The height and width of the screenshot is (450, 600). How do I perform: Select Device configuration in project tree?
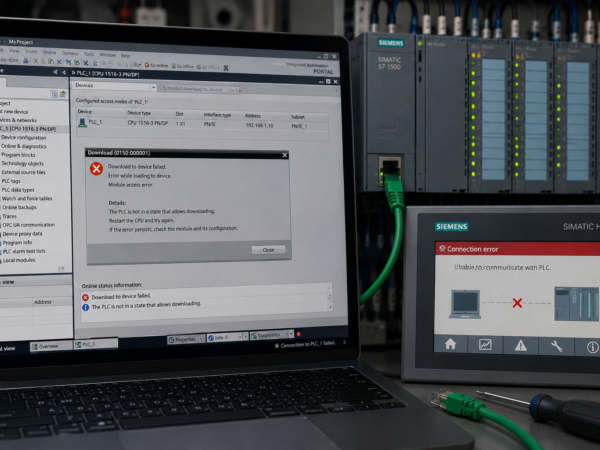pos(23,137)
